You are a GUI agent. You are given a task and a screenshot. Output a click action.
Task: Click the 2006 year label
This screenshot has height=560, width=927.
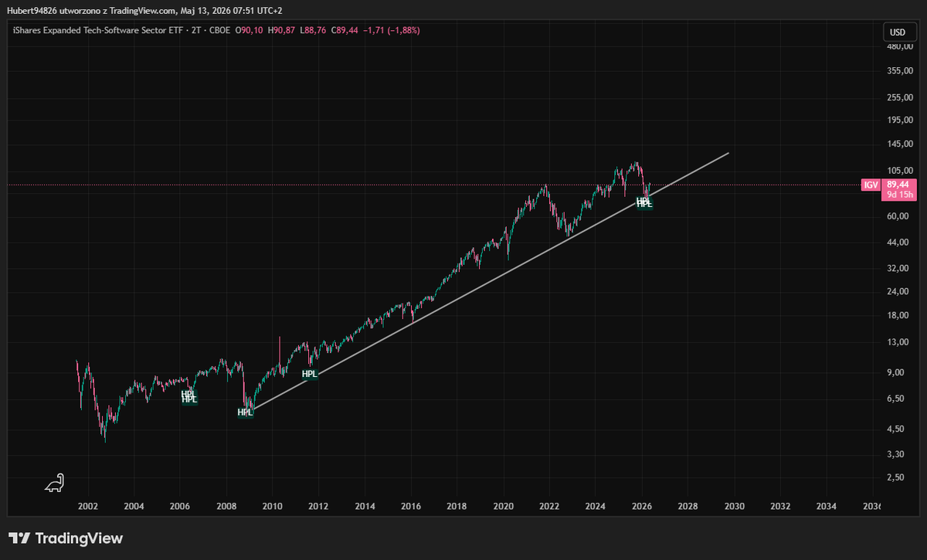[180, 507]
